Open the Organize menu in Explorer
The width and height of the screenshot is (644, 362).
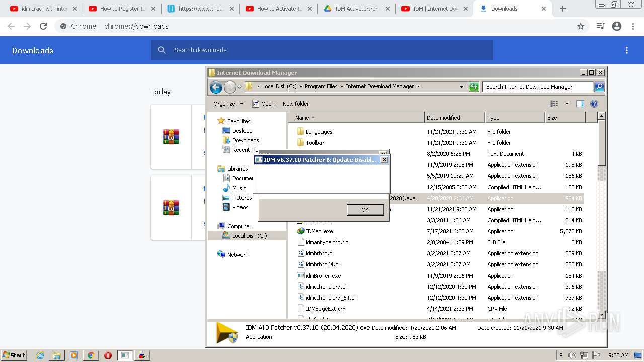pos(228,104)
